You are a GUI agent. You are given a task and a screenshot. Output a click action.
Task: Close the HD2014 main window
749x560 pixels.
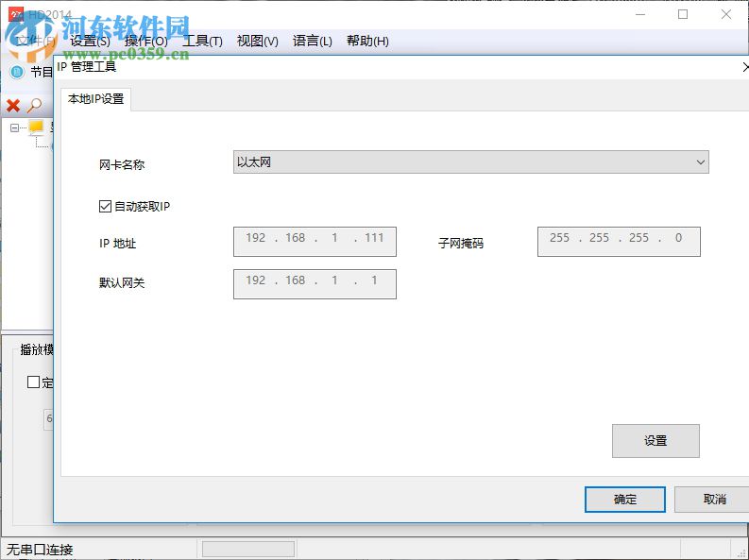click(726, 14)
